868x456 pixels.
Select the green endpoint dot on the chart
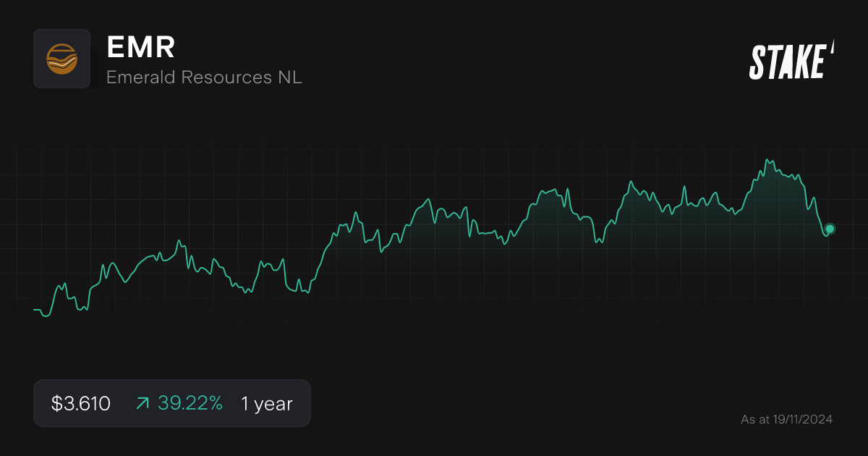[x=829, y=229]
